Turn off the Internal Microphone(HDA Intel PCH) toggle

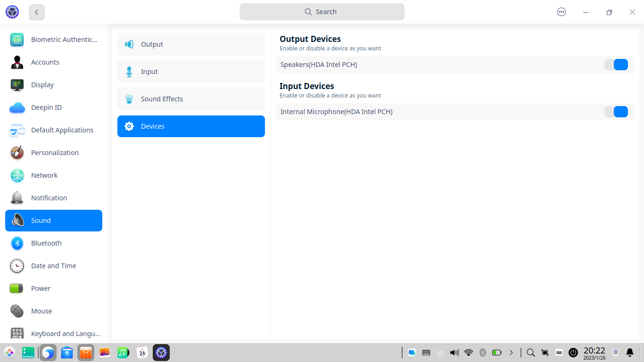pos(616,112)
